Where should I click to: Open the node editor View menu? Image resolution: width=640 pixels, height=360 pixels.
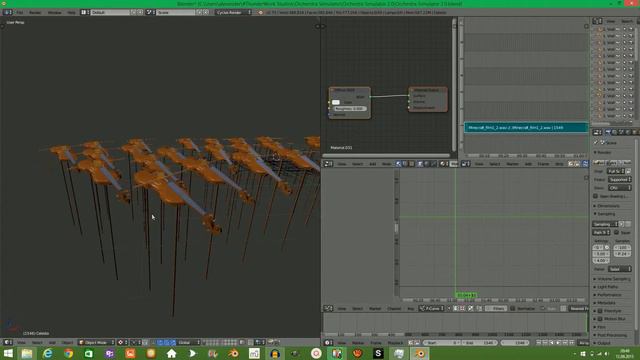pos(342,164)
